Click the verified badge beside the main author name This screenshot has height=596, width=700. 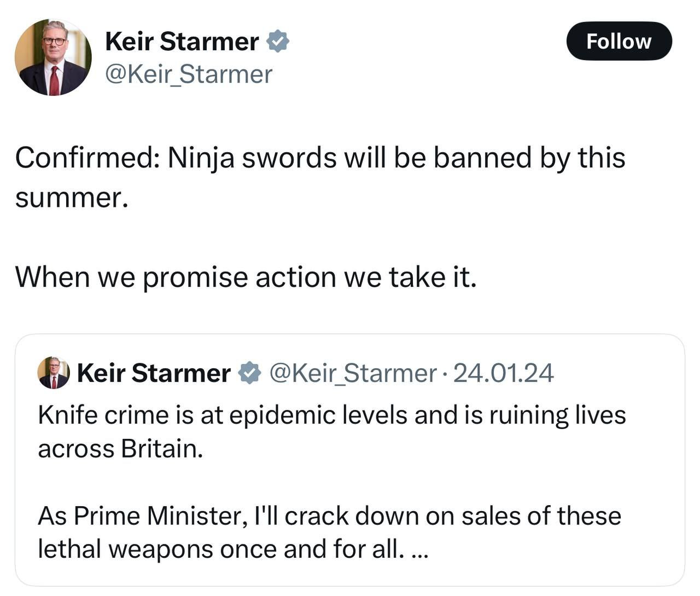(x=278, y=42)
